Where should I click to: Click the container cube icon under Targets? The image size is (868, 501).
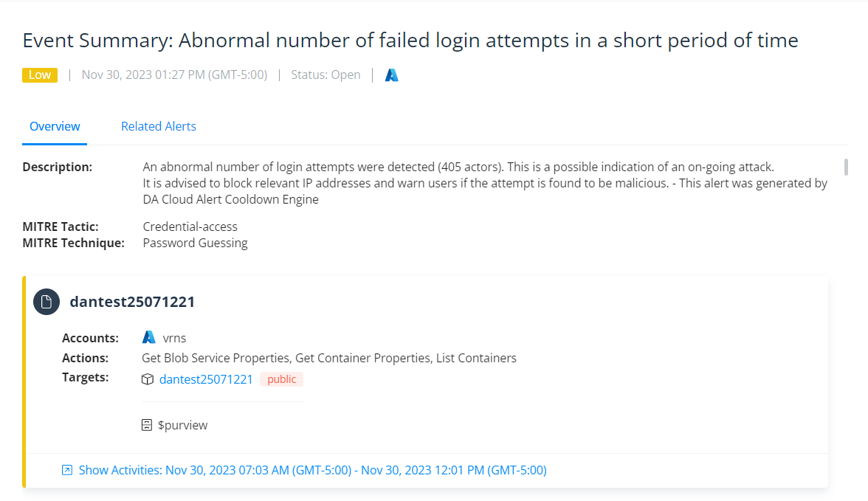[148, 379]
